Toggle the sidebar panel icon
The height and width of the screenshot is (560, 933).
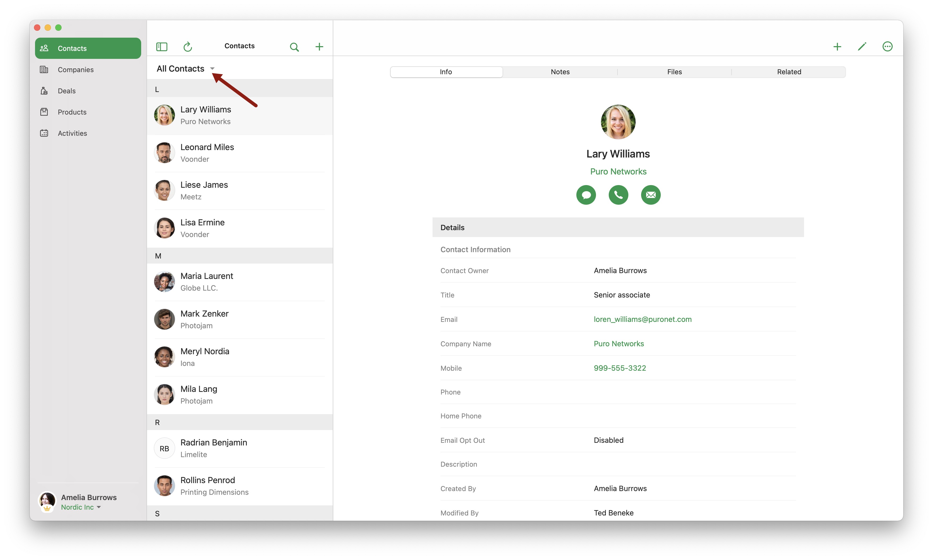(x=162, y=46)
